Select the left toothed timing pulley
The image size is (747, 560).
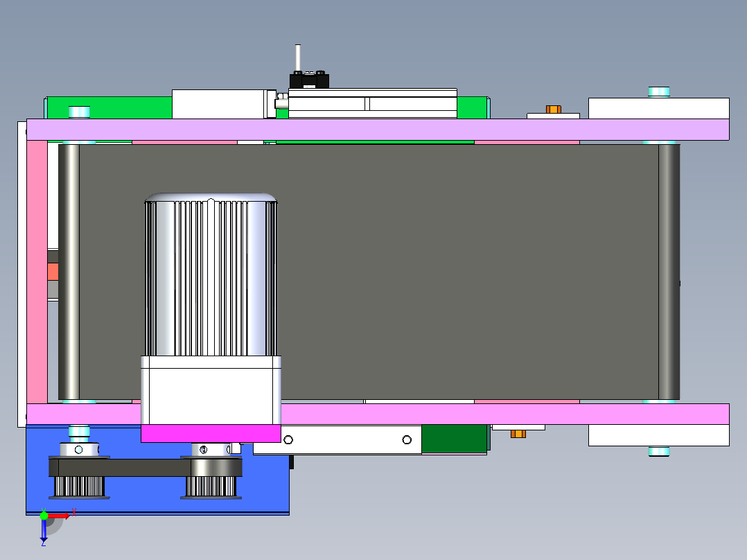coord(79,487)
